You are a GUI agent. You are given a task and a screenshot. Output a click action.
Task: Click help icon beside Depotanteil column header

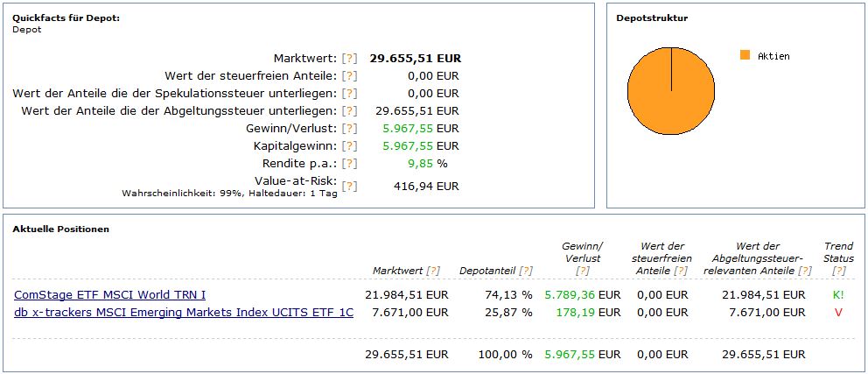(x=525, y=272)
